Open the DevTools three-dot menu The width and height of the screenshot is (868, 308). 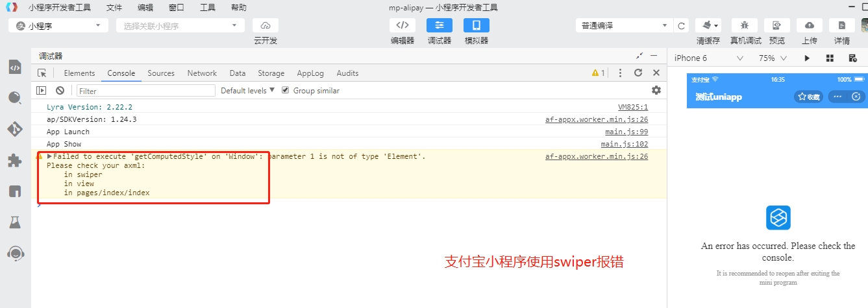point(620,73)
